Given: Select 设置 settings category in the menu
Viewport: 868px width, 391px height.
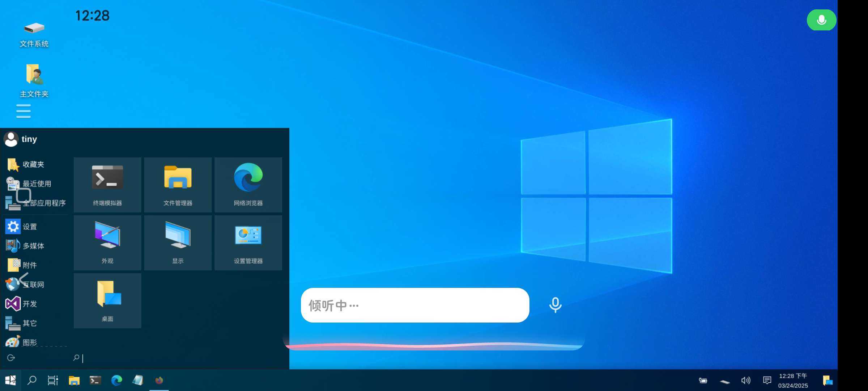Looking at the screenshot, I should tap(29, 227).
